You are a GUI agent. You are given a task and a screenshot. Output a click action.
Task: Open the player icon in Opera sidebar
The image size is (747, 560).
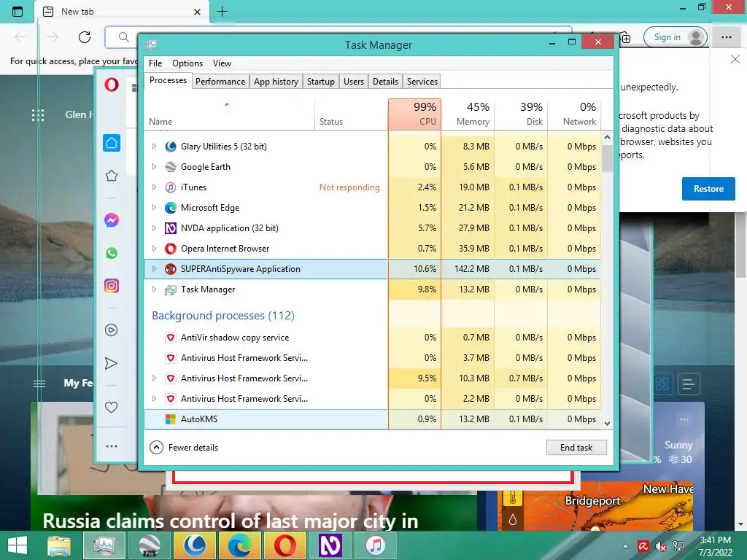pyautogui.click(x=112, y=330)
